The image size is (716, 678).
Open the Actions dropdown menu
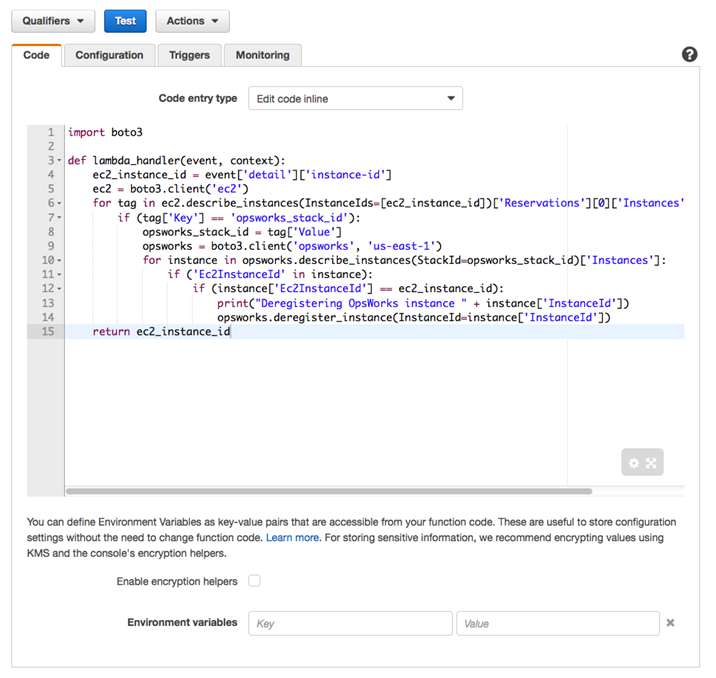(x=192, y=21)
